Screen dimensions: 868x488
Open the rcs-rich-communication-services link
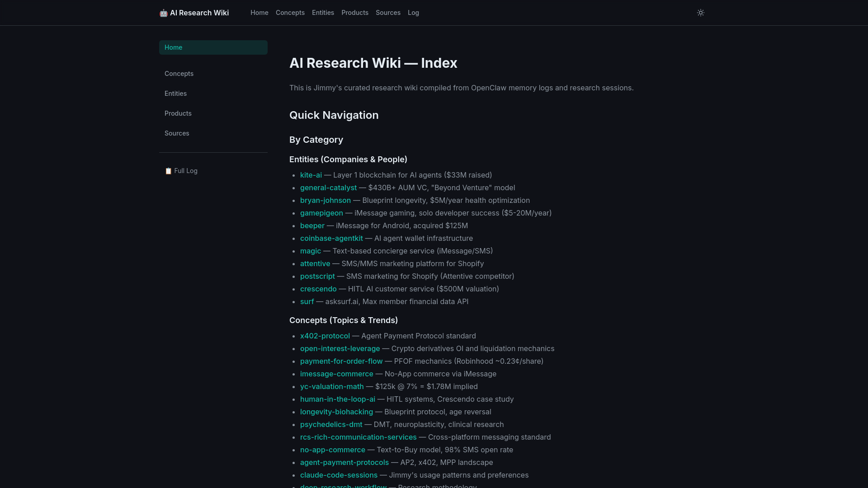point(359,437)
